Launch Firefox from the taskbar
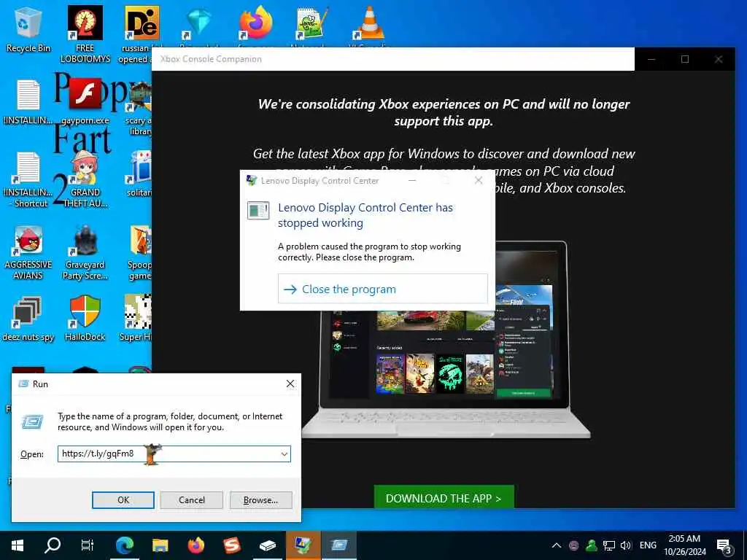 (196, 545)
